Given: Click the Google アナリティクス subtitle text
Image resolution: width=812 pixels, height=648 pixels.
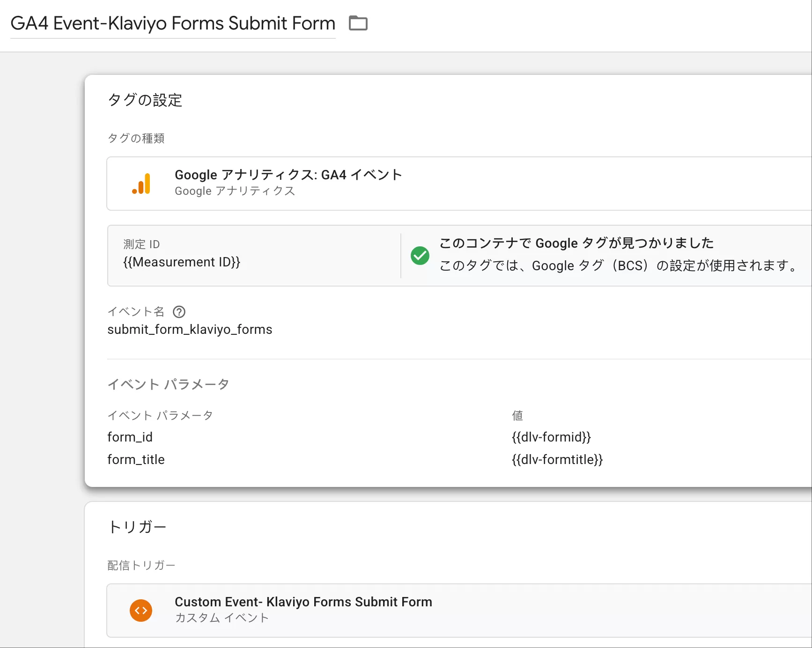Looking at the screenshot, I should coord(235,191).
